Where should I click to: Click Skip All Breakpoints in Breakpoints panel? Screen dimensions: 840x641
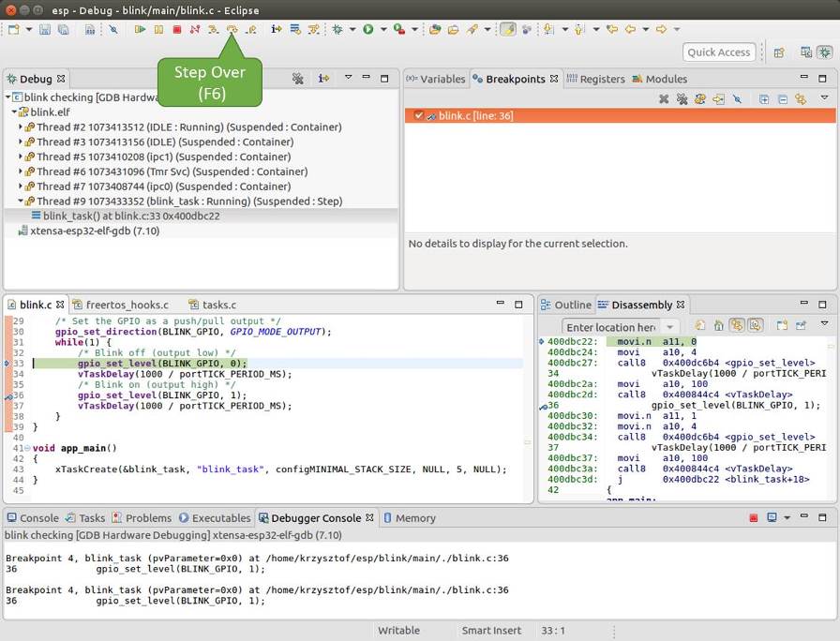tap(737, 98)
